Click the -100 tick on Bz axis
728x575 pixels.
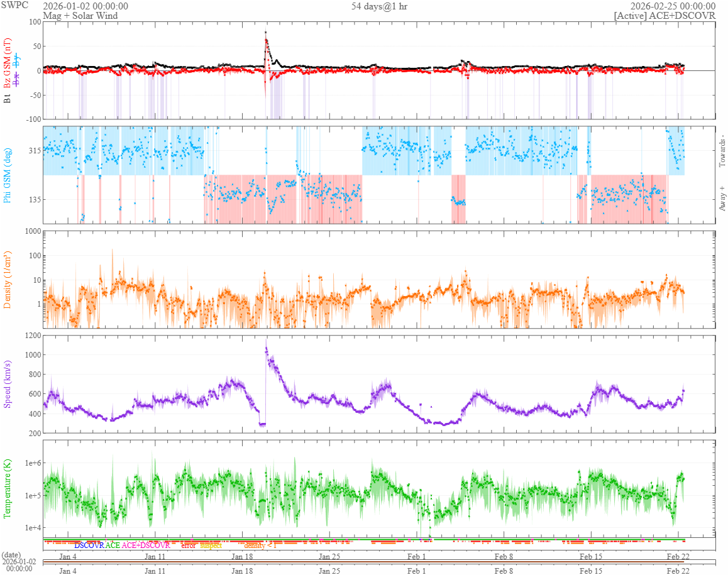click(x=33, y=119)
